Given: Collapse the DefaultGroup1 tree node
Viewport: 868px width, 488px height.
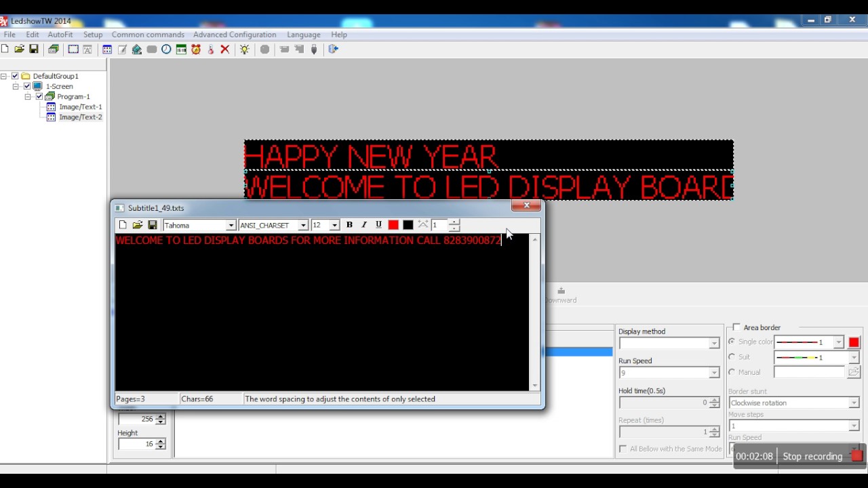Looking at the screenshot, I should pos(3,76).
